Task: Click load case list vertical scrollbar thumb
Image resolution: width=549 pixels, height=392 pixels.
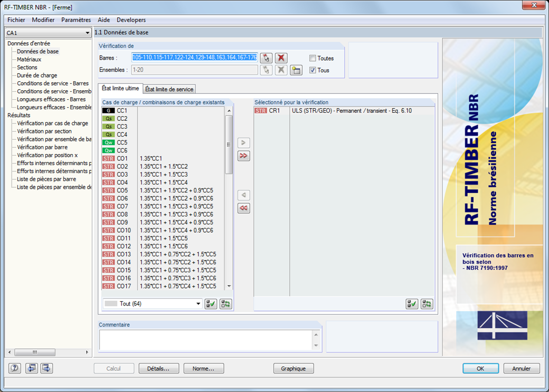Action: [x=229, y=144]
